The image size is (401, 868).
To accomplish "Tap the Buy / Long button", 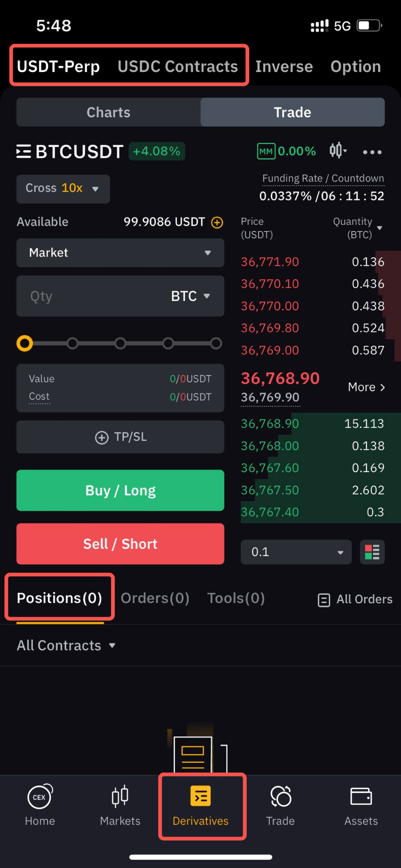I will (120, 490).
